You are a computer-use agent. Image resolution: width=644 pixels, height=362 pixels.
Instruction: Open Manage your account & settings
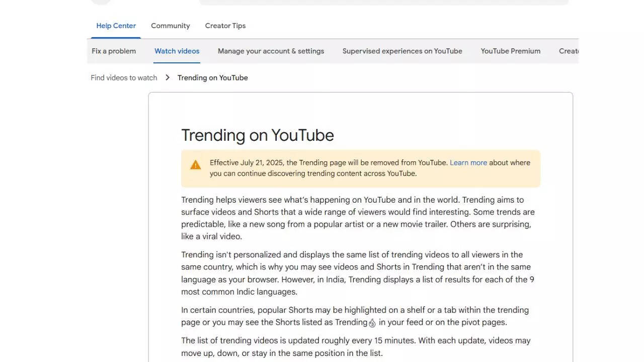(x=271, y=51)
